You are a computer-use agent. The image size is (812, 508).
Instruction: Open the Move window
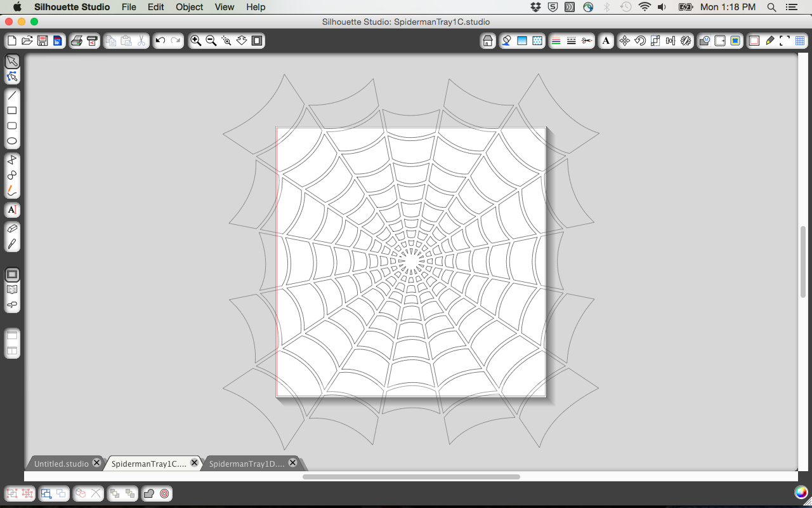coord(625,41)
